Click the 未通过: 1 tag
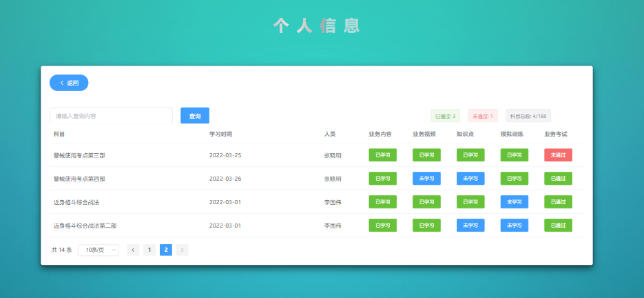The width and height of the screenshot is (644, 298). [x=483, y=116]
